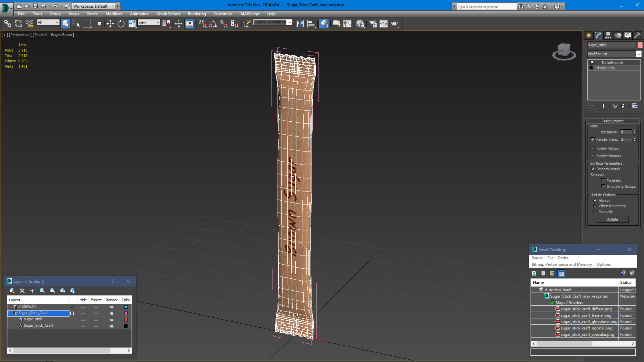Collapse the Sugar_Stick_Craft layer tree
Screen dimensions: 644x362
click(10, 313)
